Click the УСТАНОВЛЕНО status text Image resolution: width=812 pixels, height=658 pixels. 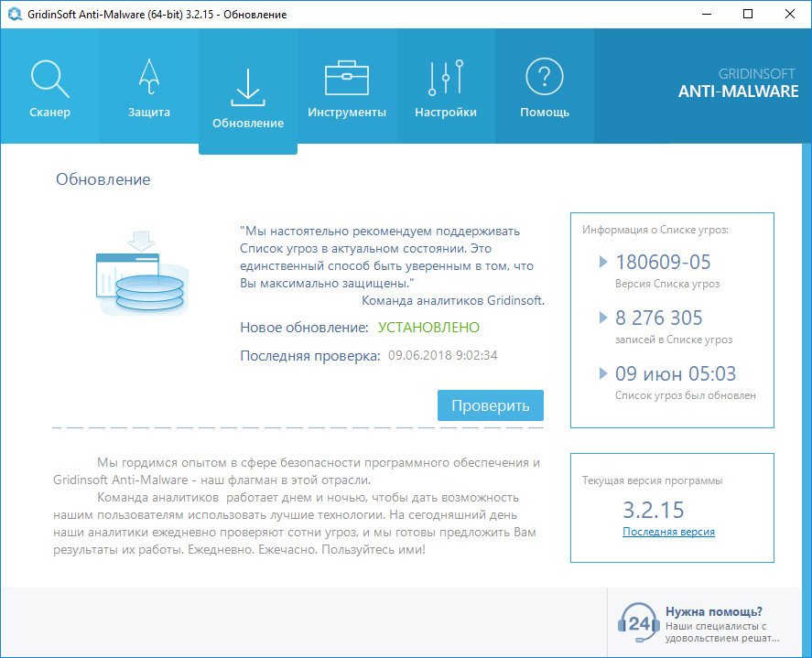[x=428, y=328]
